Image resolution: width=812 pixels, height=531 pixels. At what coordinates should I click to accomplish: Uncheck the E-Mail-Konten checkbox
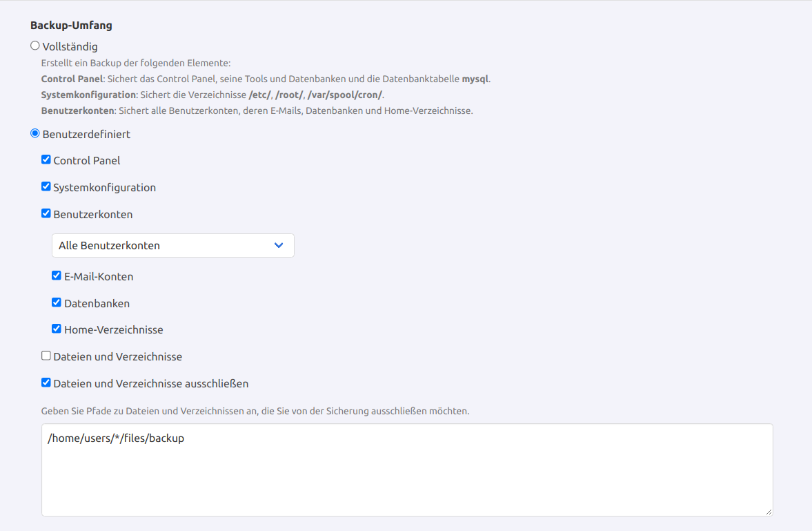click(57, 276)
